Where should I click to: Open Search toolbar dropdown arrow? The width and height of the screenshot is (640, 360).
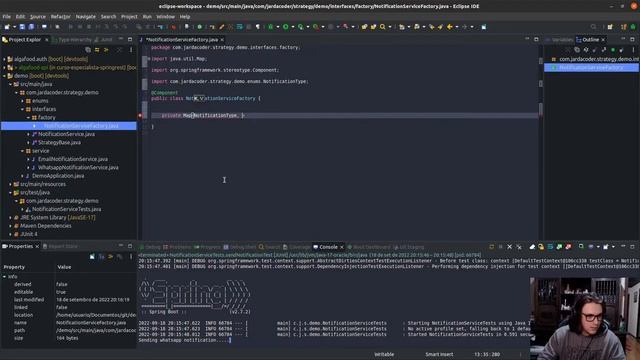coord(390,27)
